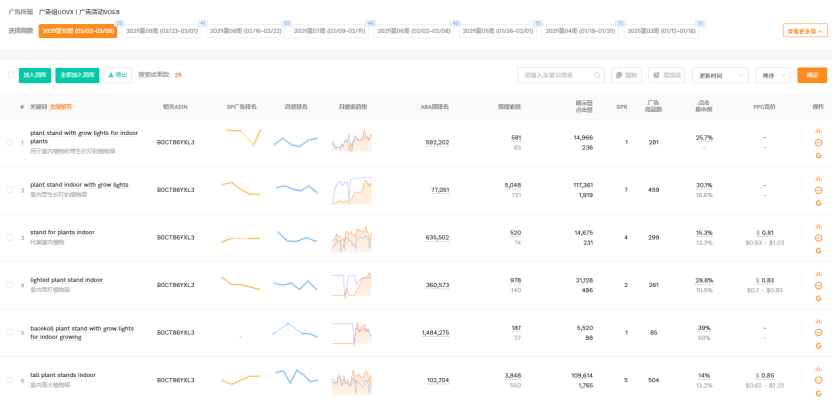Expand 查看更多周 to show more weeks

(x=804, y=31)
